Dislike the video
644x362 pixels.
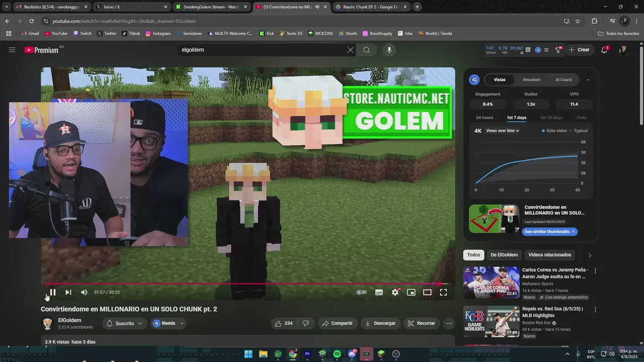tap(306, 323)
